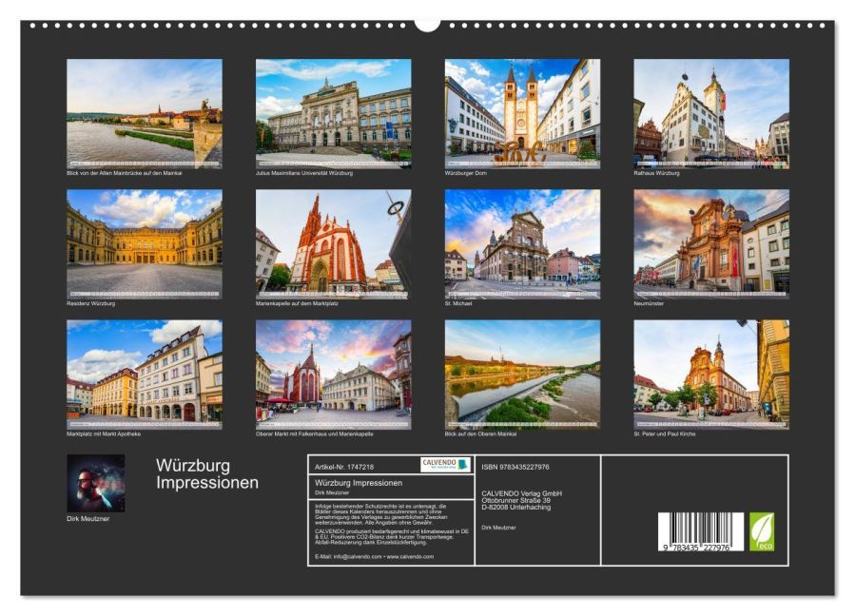This screenshot has width=855, height=616.
Task: Open the Julius Maximilians Universität photo
Action: click(x=333, y=113)
